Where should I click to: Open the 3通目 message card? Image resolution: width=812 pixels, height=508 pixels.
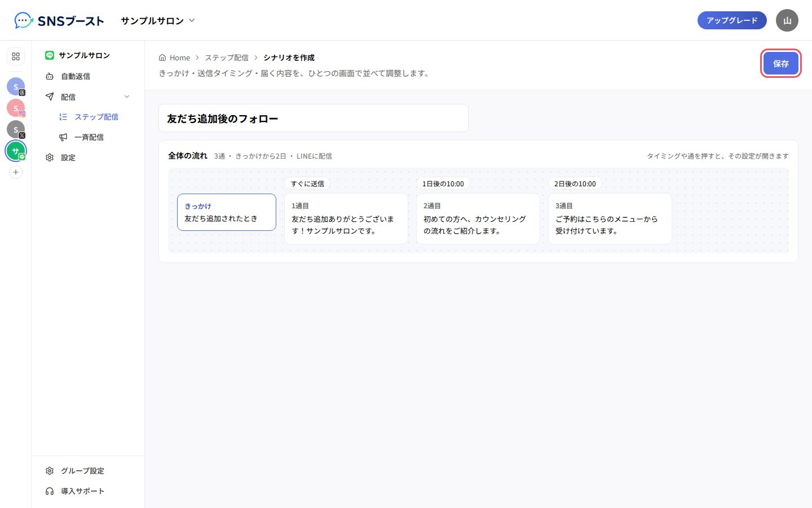pos(610,218)
